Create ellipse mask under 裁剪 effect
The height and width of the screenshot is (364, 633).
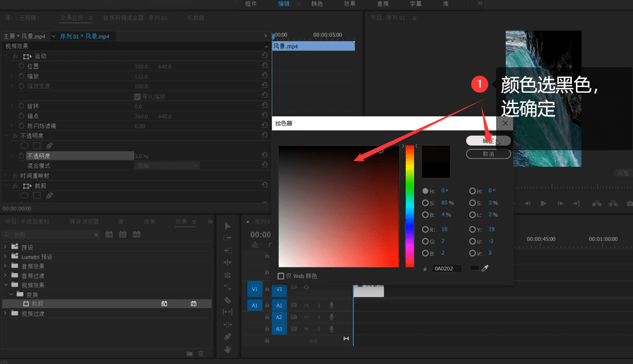click(24, 196)
